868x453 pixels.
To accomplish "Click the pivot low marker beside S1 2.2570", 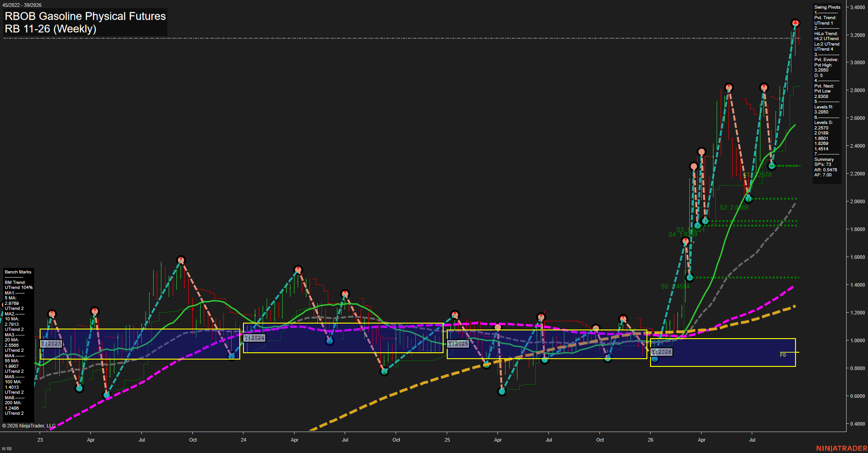I will [771, 166].
